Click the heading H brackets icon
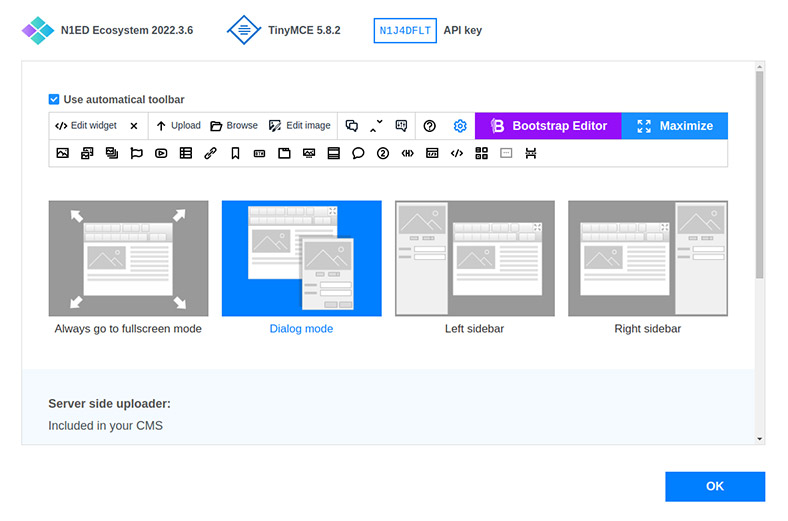The height and width of the screenshot is (521, 788). (408, 153)
